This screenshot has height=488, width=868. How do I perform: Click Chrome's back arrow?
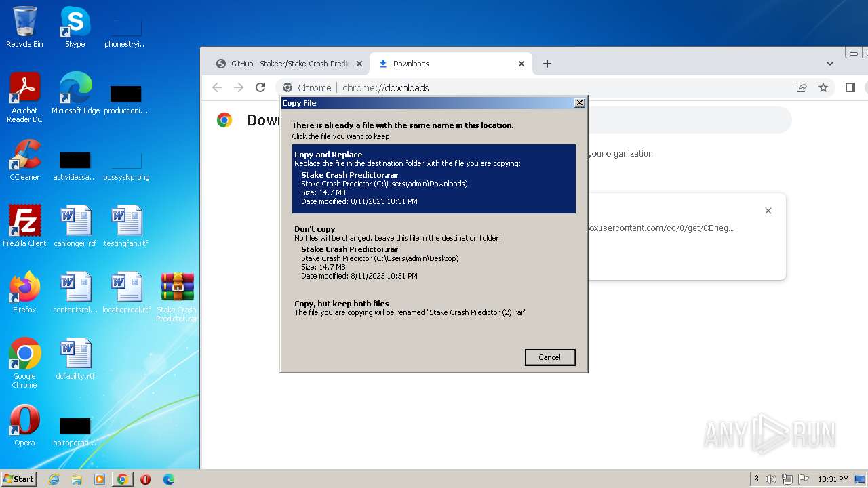coord(217,87)
